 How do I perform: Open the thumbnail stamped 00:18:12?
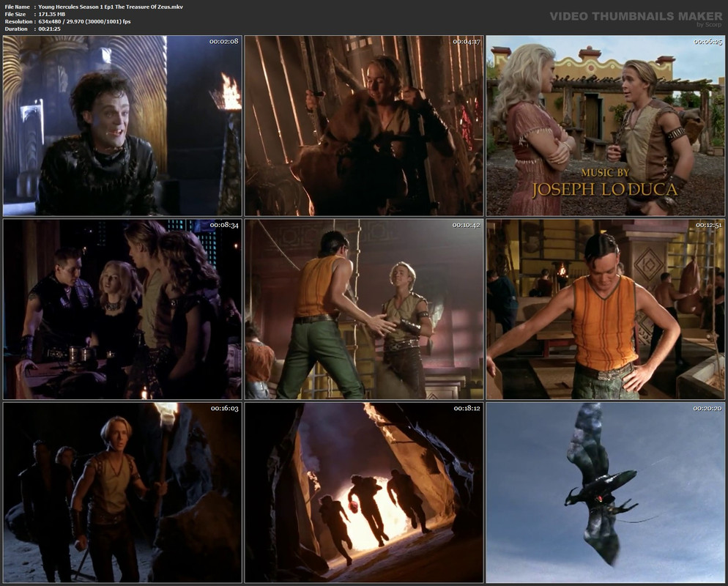(x=364, y=493)
